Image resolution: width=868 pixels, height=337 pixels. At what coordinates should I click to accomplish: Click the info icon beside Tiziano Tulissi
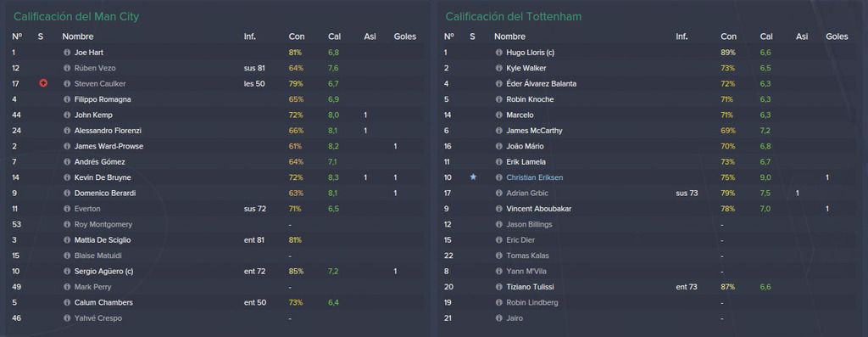(498, 287)
